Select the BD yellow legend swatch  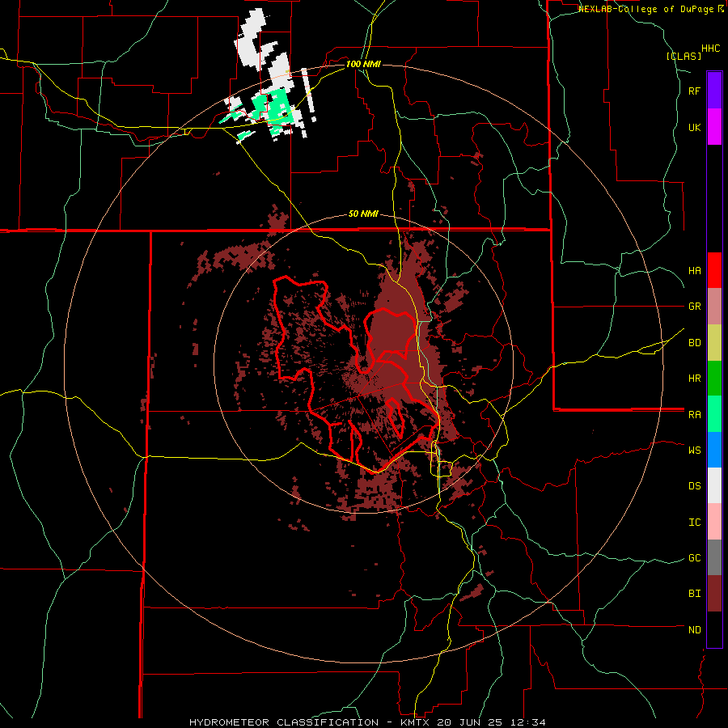[x=714, y=343]
